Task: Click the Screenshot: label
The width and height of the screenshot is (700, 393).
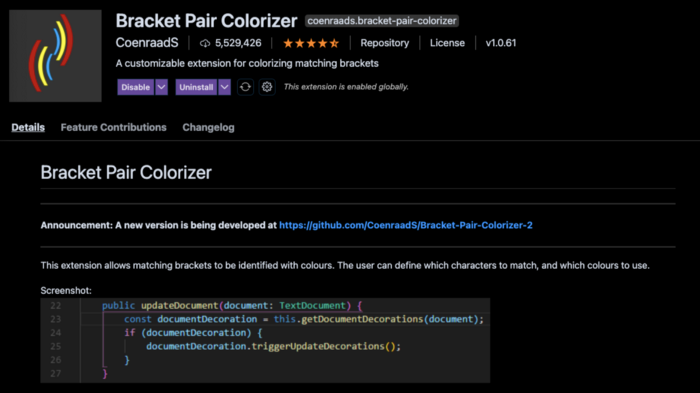Action: tap(66, 290)
